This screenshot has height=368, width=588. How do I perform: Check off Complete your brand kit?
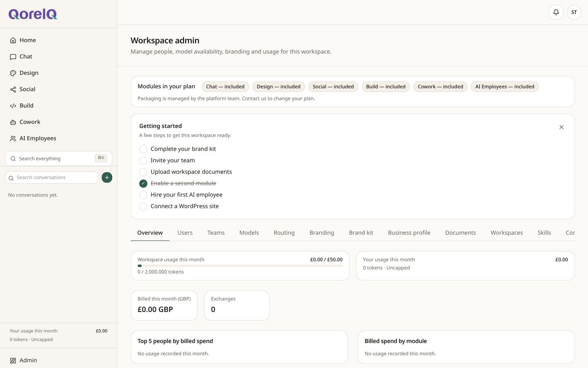click(143, 149)
